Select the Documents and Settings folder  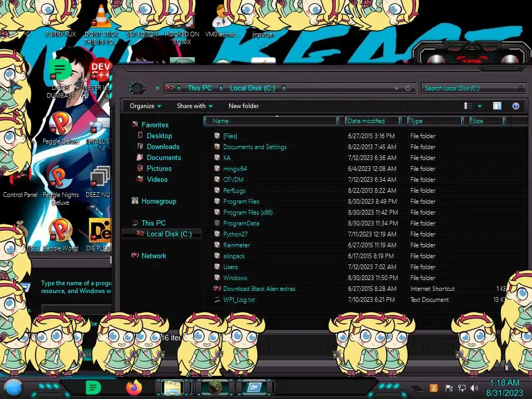[x=255, y=147]
